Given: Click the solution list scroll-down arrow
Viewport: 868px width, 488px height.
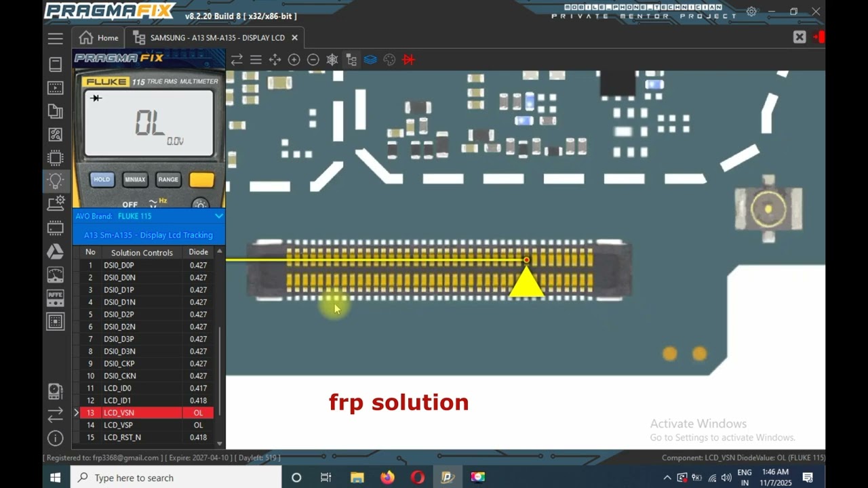Looking at the screenshot, I should (219, 443).
